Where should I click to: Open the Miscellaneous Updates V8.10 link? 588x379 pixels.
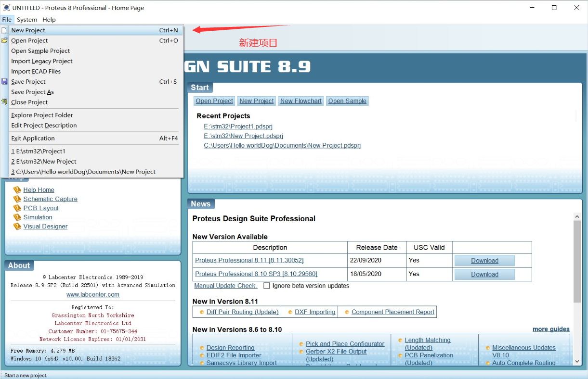coord(524,352)
